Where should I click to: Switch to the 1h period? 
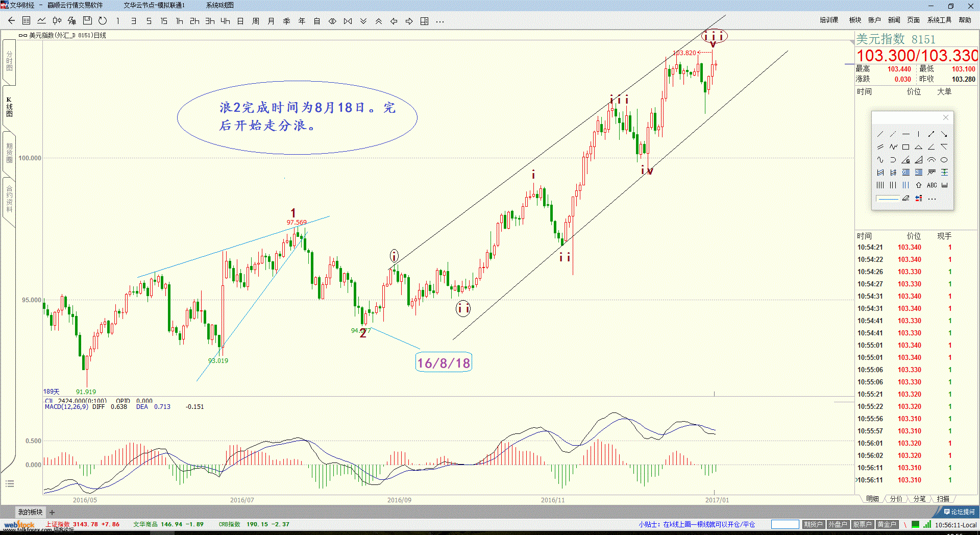(x=179, y=21)
